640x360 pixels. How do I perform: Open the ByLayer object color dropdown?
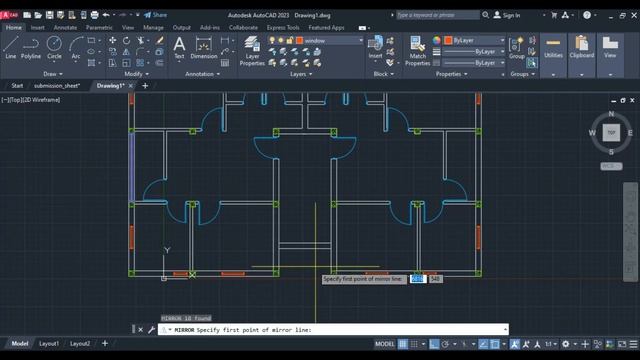click(502, 40)
